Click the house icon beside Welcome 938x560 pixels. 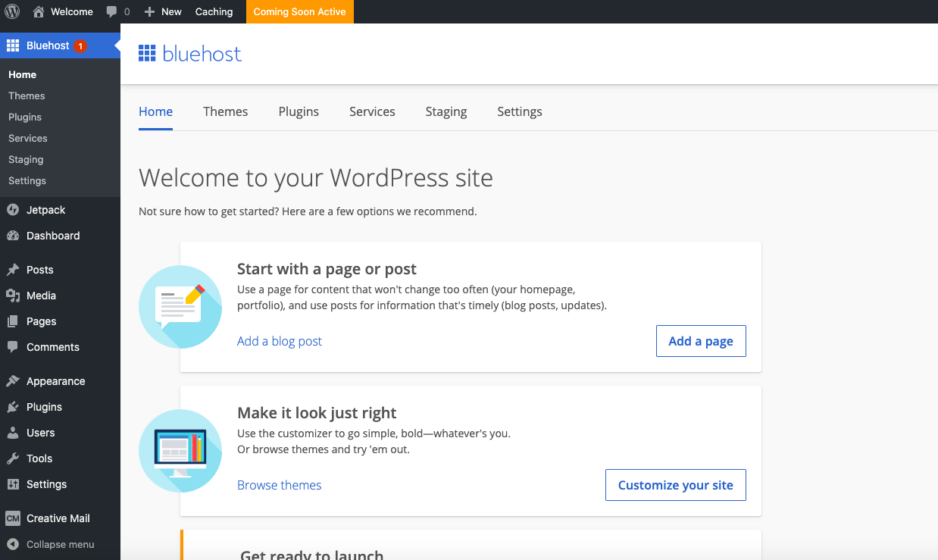point(39,11)
